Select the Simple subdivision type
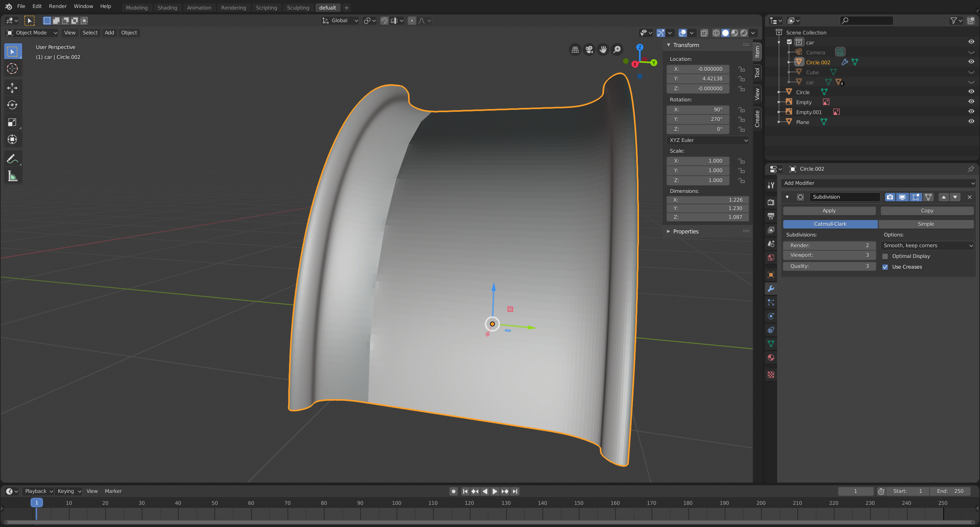 (926, 224)
